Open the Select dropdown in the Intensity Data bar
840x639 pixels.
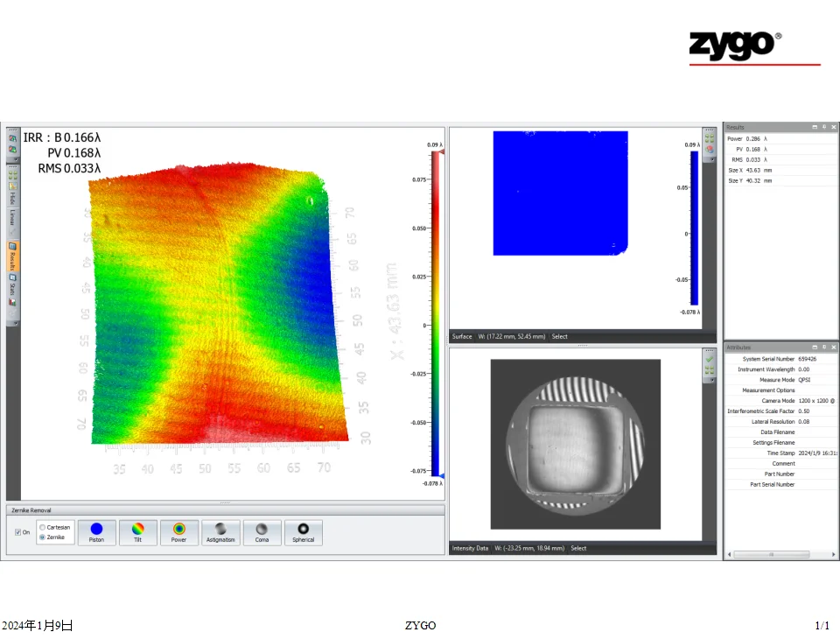578,548
